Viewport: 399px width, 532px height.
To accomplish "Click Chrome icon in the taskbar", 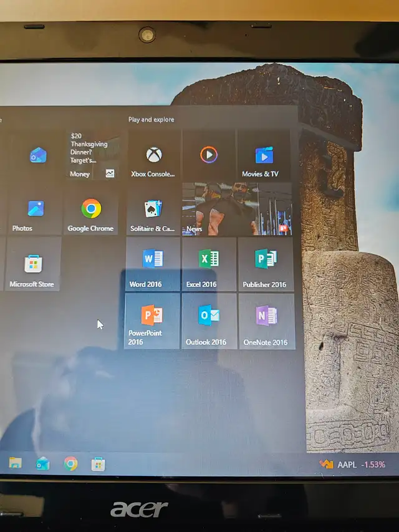I will [70, 463].
